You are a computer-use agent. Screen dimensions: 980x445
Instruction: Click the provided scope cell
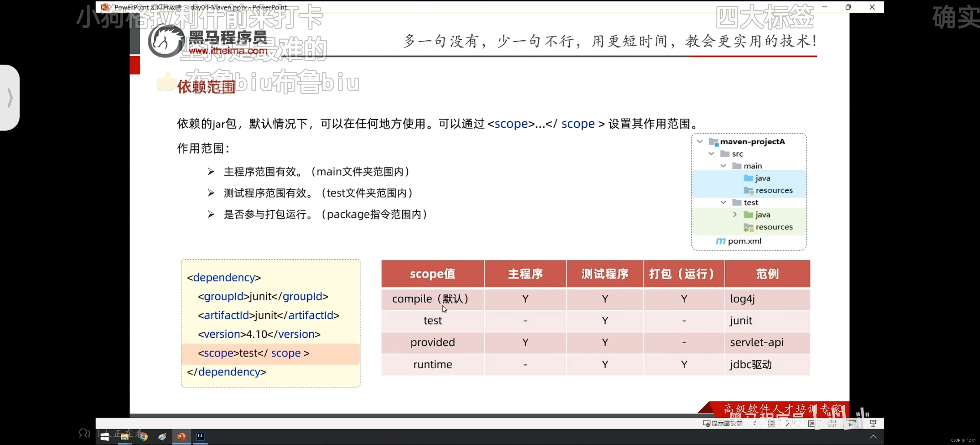tap(432, 342)
